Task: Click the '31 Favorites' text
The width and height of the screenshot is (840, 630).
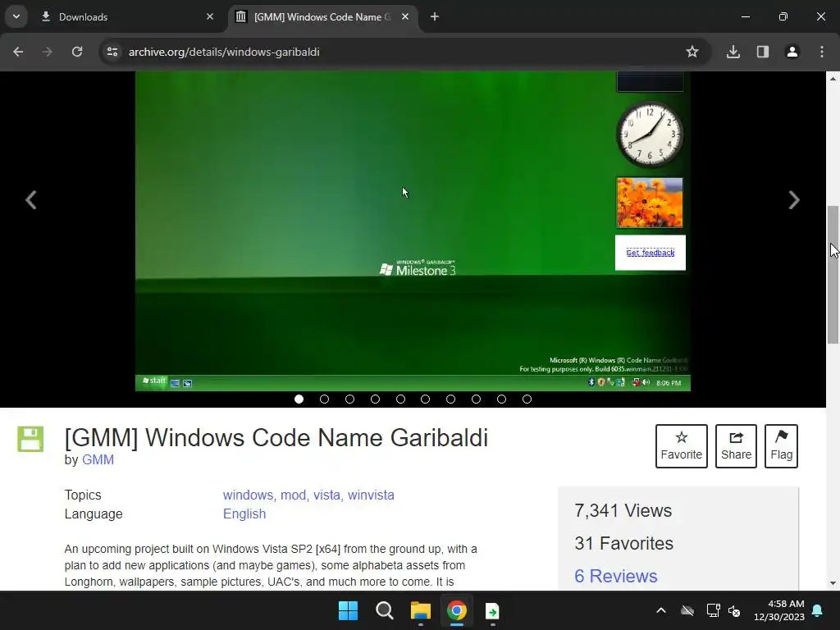Action: click(623, 543)
